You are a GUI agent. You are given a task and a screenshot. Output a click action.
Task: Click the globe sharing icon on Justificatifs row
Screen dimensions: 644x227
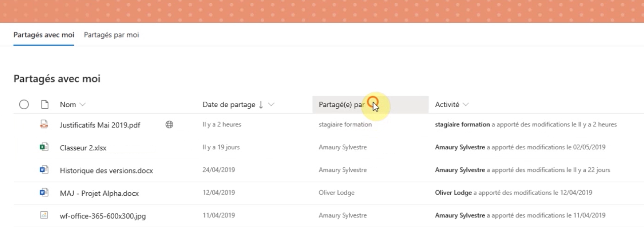click(x=169, y=125)
